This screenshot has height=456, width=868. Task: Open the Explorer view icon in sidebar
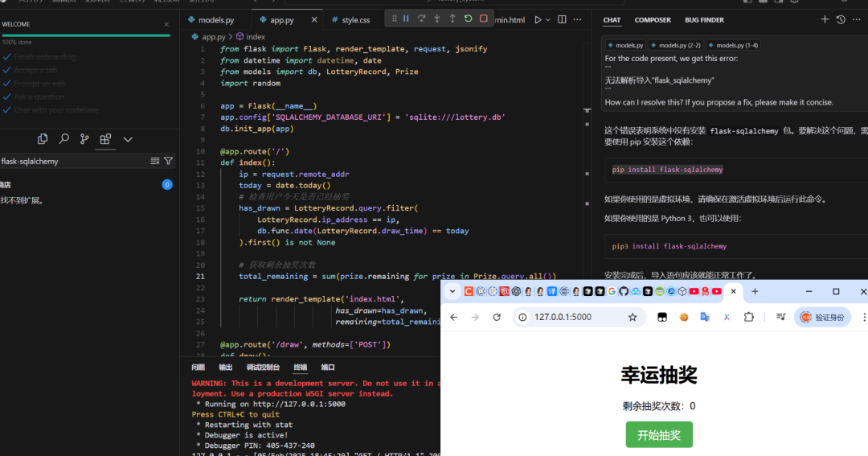43,139
